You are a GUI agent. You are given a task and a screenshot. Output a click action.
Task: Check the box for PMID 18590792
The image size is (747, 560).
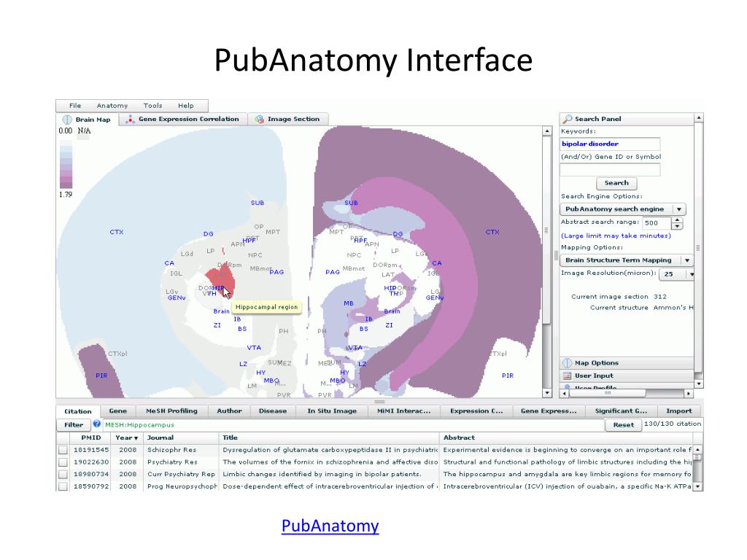point(63,486)
